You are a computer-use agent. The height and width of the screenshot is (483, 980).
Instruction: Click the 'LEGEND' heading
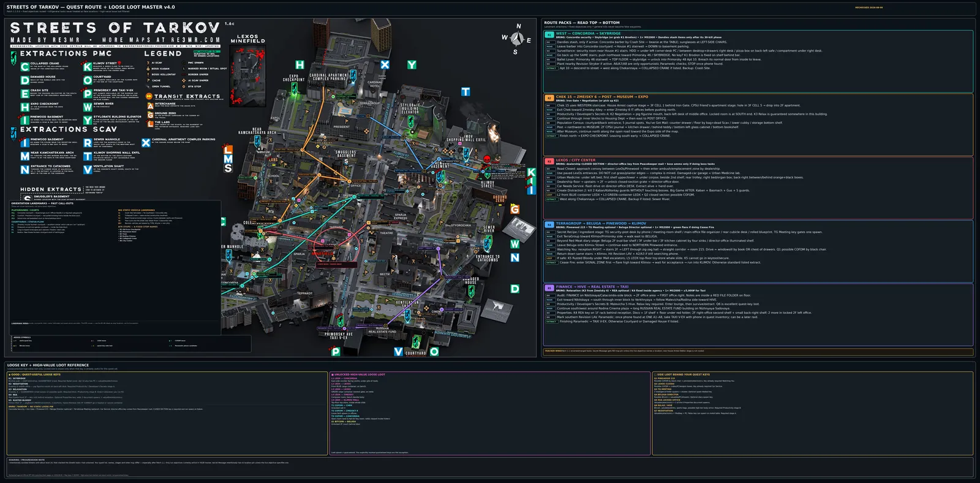(163, 54)
